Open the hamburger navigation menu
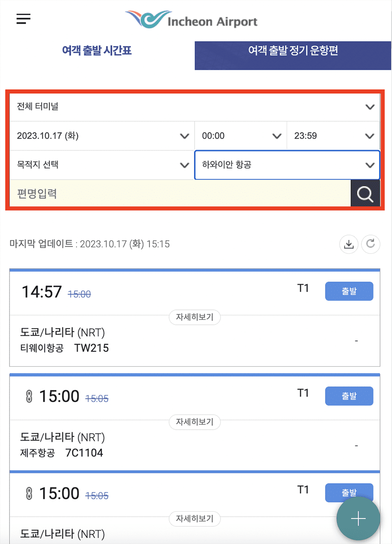The width and height of the screenshot is (392, 544). coord(22,19)
